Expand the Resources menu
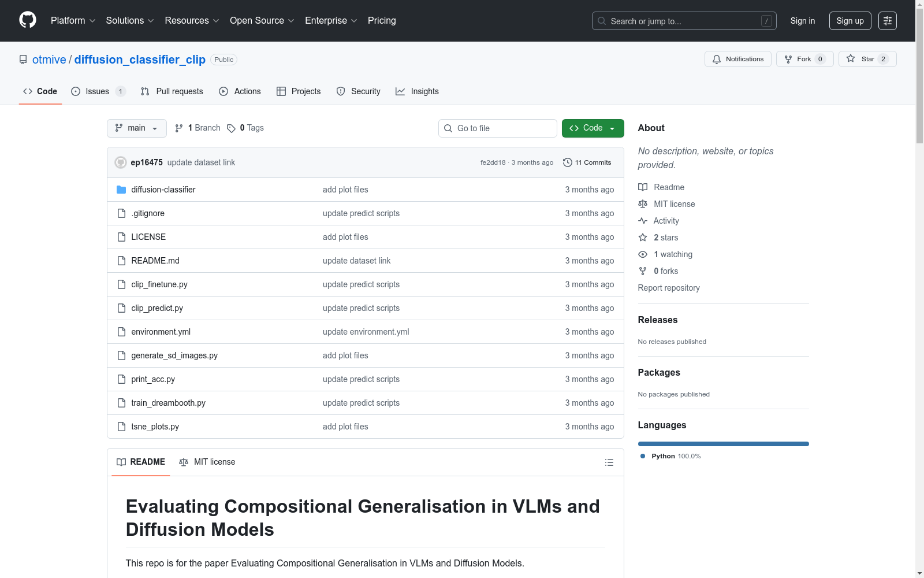Viewport: 924px width, 578px height. pos(192,20)
